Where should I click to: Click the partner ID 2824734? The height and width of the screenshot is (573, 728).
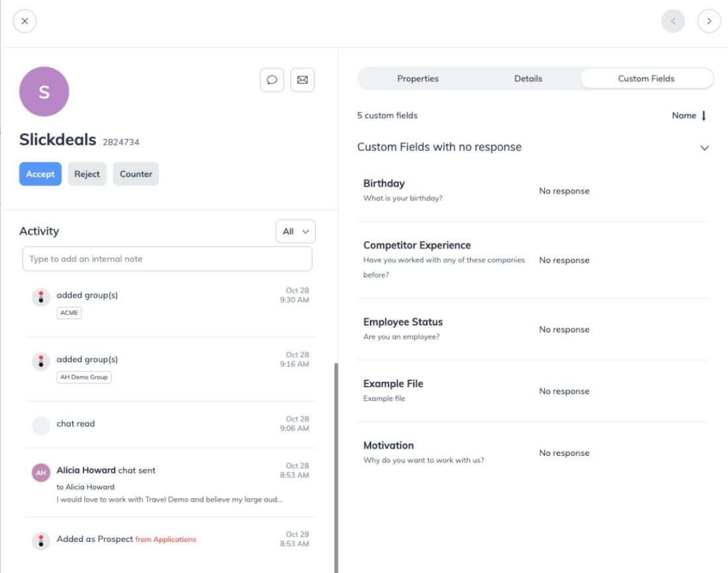pyautogui.click(x=120, y=142)
